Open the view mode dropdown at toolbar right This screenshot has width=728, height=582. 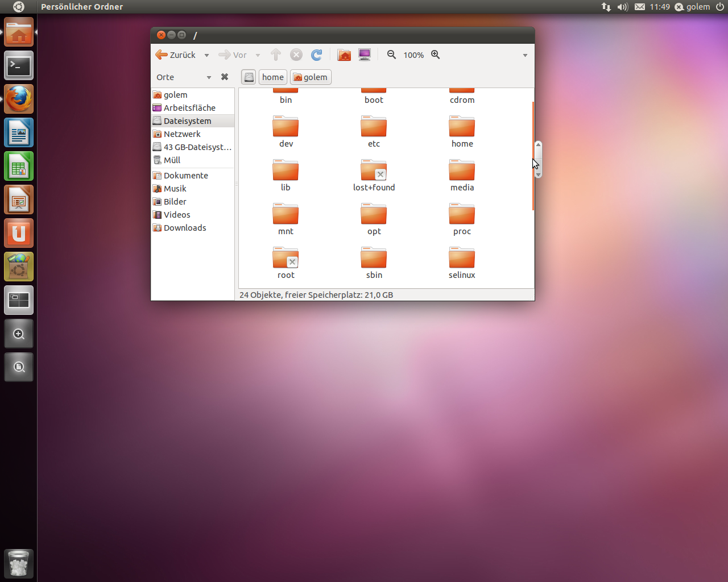tap(525, 55)
